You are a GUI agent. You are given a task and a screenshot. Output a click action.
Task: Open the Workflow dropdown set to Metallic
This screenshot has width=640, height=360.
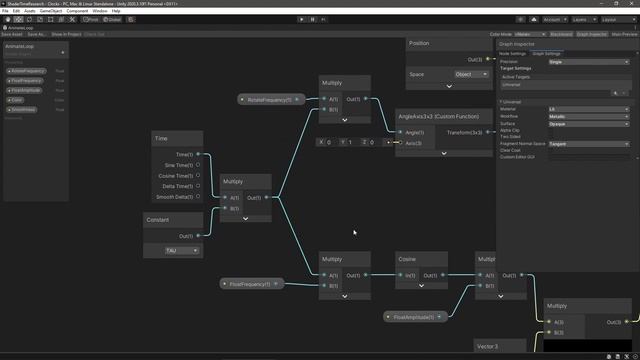tap(589, 116)
